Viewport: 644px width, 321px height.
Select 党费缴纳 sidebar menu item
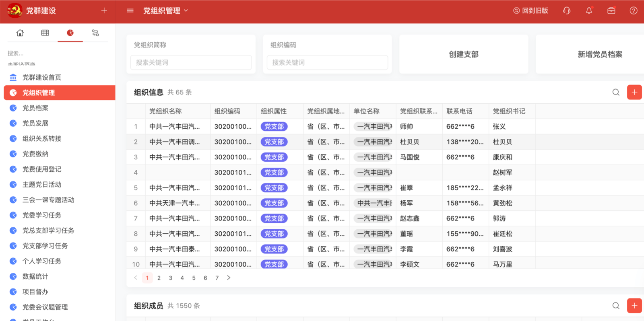point(35,154)
